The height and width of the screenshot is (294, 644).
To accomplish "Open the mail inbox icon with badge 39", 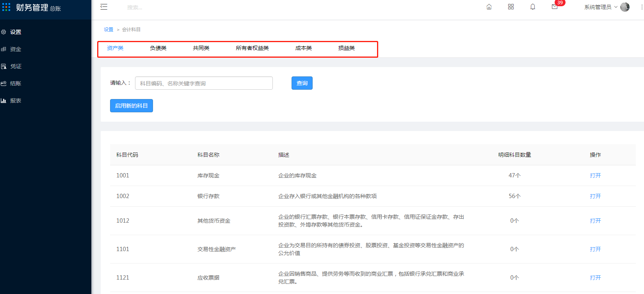I will click(555, 7).
